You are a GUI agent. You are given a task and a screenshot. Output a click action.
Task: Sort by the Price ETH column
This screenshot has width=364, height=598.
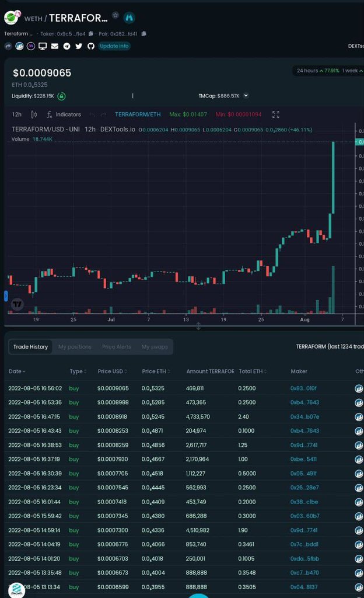tap(156, 371)
